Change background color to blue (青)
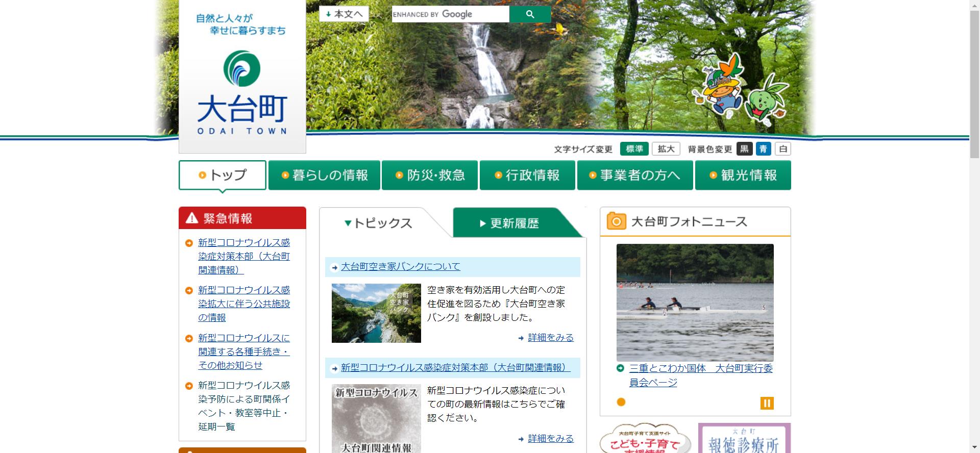This screenshot has width=980, height=453. (764, 148)
